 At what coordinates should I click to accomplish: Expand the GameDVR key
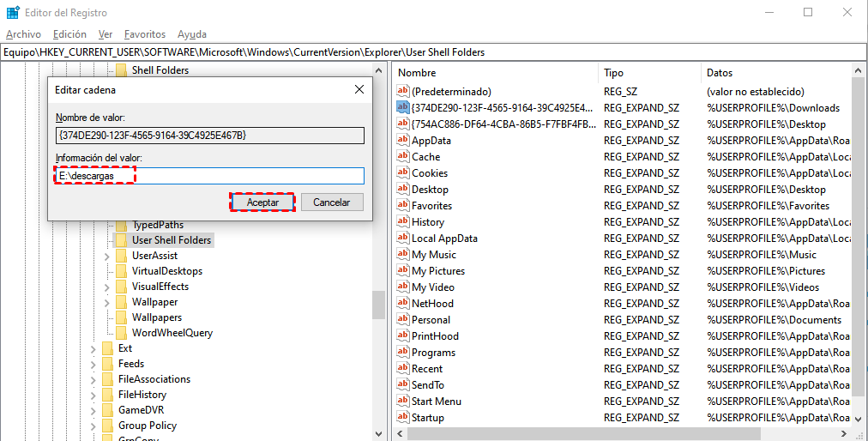pyautogui.click(x=93, y=410)
